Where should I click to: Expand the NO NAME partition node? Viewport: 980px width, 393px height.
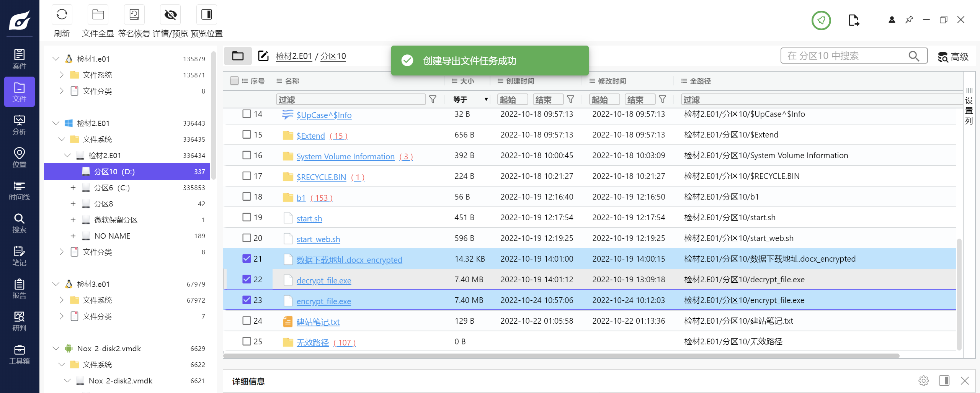pyautogui.click(x=73, y=236)
